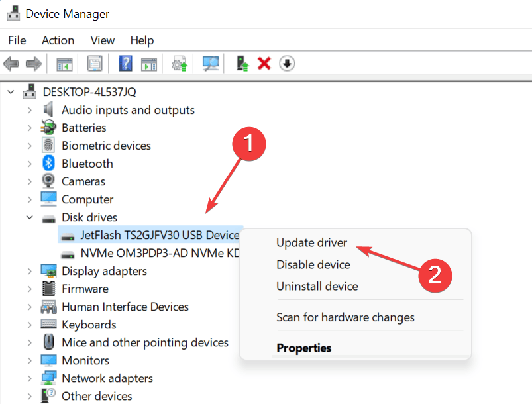Select the NVMe OM3PDP3-AD disk drive
The height and width of the screenshot is (404, 532).
click(x=159, y=253)
